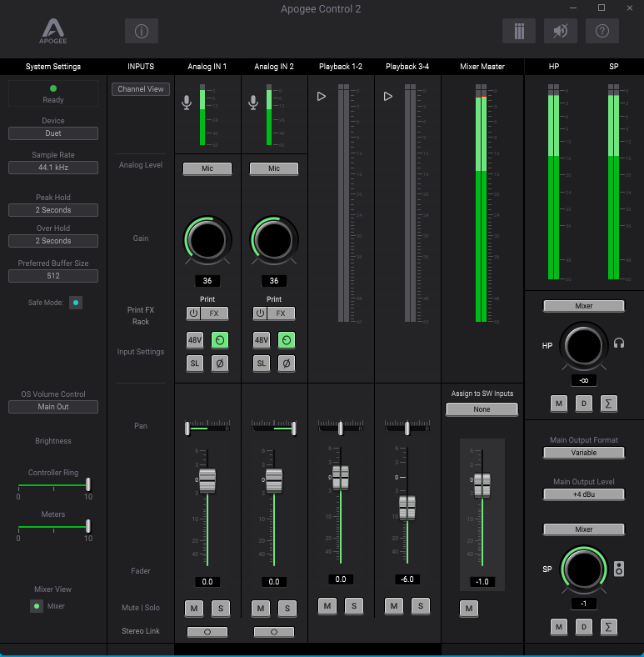
Task: Mute all outputs with speaker icon
Action: [560, 31]
